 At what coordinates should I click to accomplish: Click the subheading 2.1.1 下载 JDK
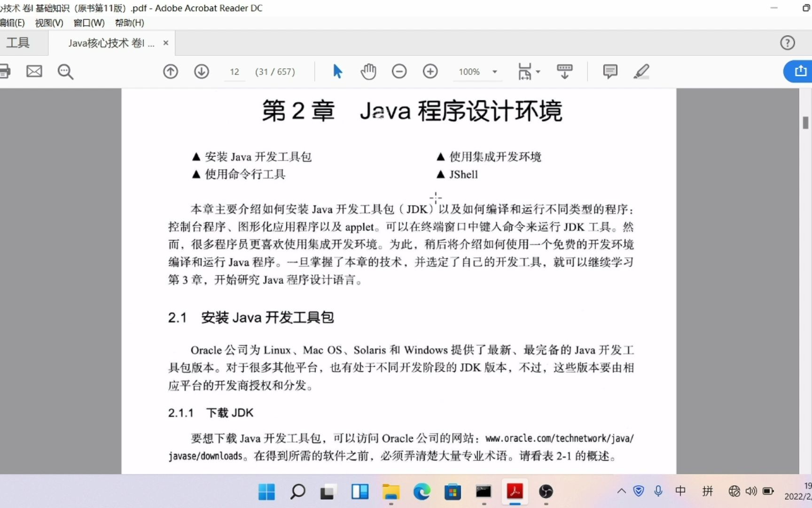click(211, 413)
